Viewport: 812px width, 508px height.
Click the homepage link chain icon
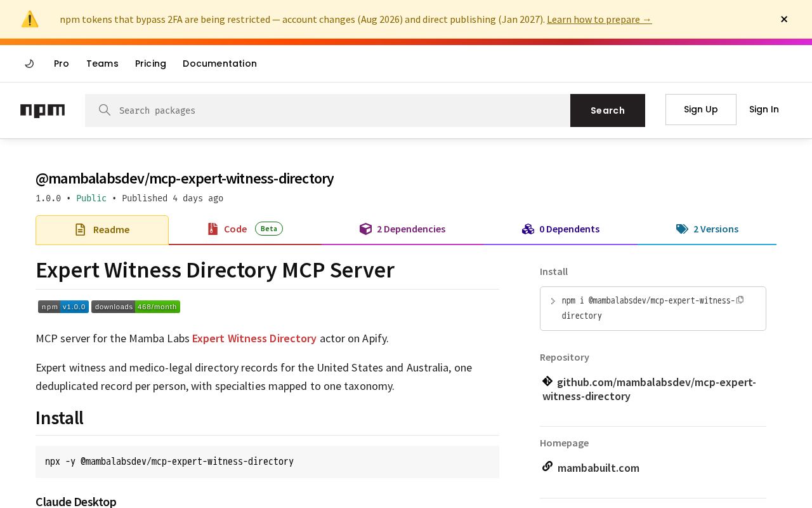coord(547,467)
